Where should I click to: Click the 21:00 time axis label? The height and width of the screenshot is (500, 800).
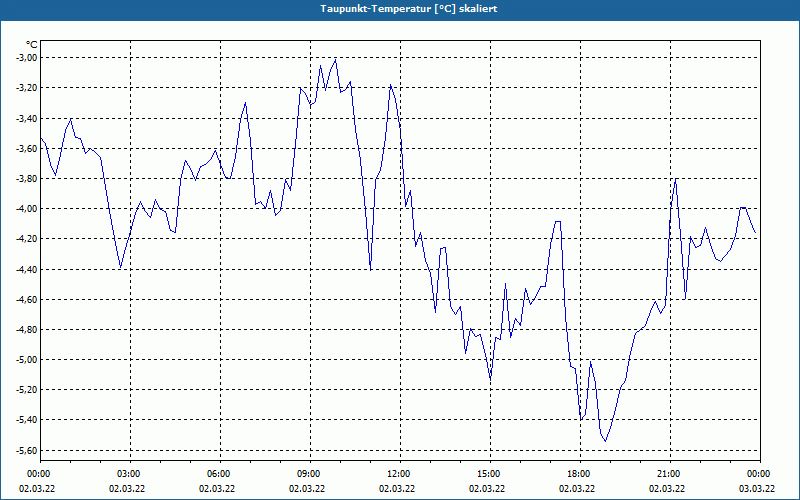point(670,474)
